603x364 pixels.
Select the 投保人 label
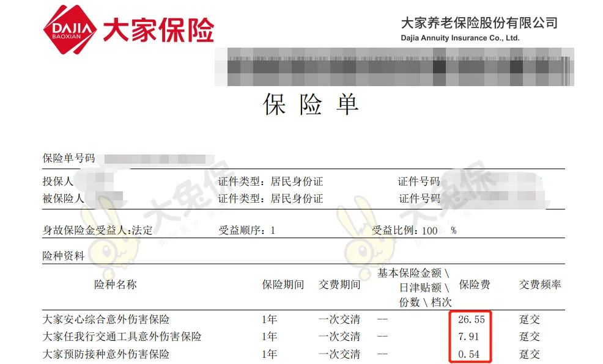pos(57,181)
